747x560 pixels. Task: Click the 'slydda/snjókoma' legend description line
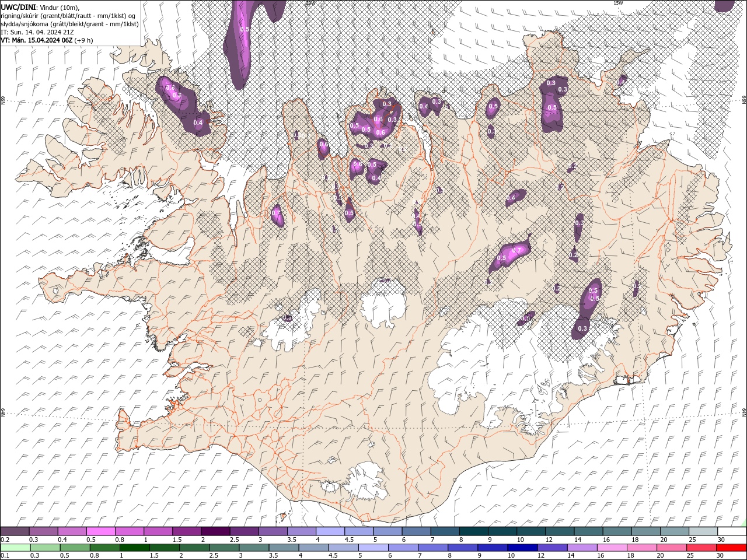tap(69, 24)
